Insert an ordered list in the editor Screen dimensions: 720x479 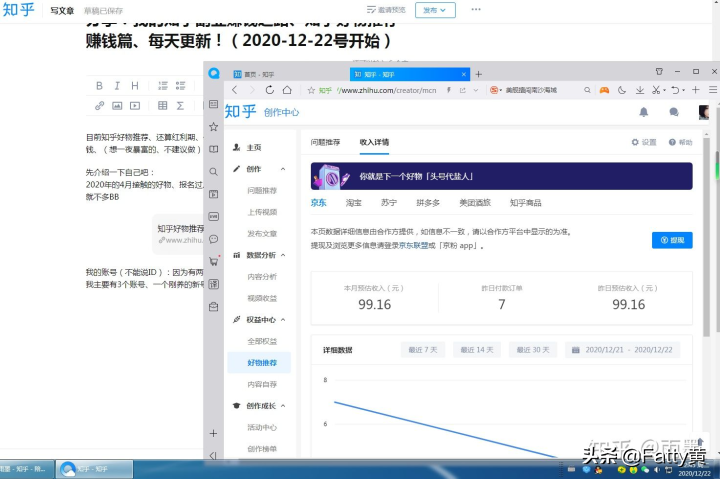[x=163, y=85]
